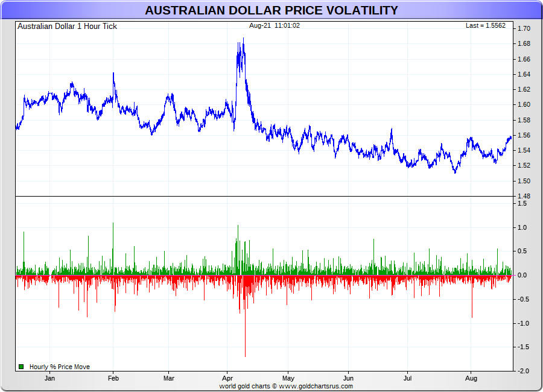Click the positive 1.5 percent axis label
543x392 pixels.
[522, 203]
